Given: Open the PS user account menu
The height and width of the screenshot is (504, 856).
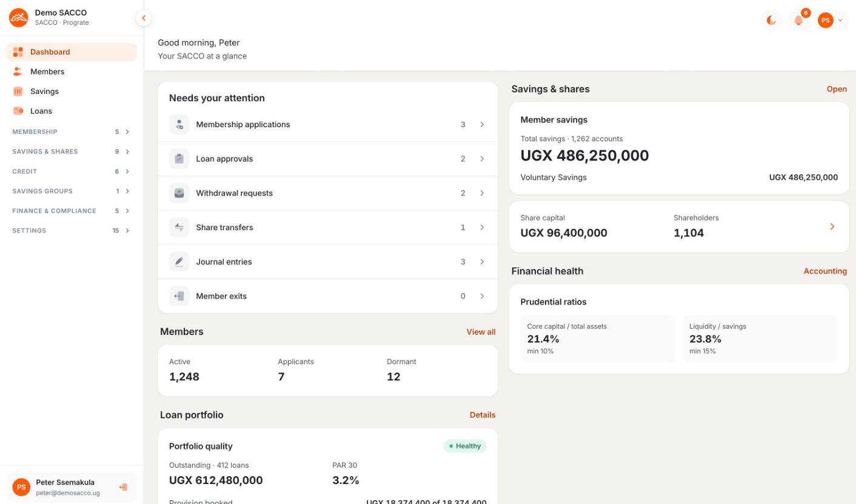Looking at the screenshot, I should click(831, 20).
